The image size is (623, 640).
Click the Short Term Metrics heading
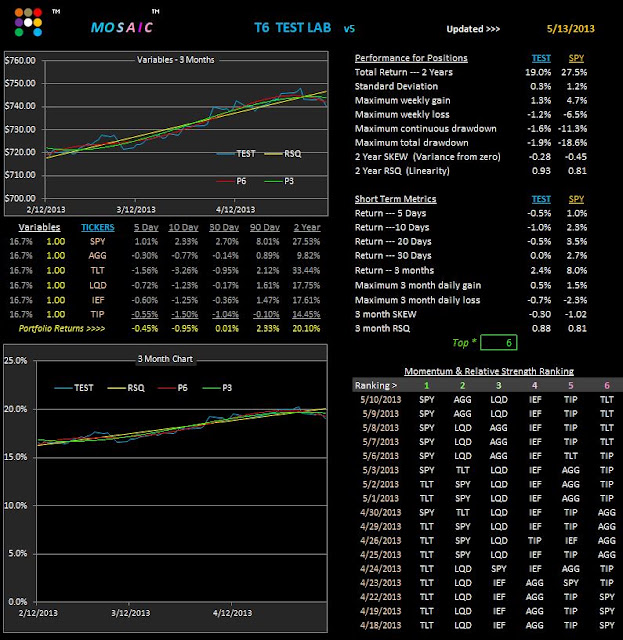point(395,199)
